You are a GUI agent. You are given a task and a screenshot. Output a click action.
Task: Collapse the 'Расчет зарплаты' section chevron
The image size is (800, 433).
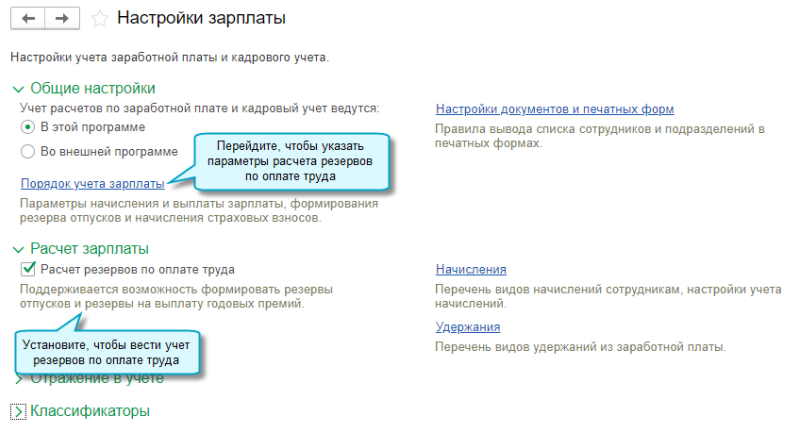[18, 250]
